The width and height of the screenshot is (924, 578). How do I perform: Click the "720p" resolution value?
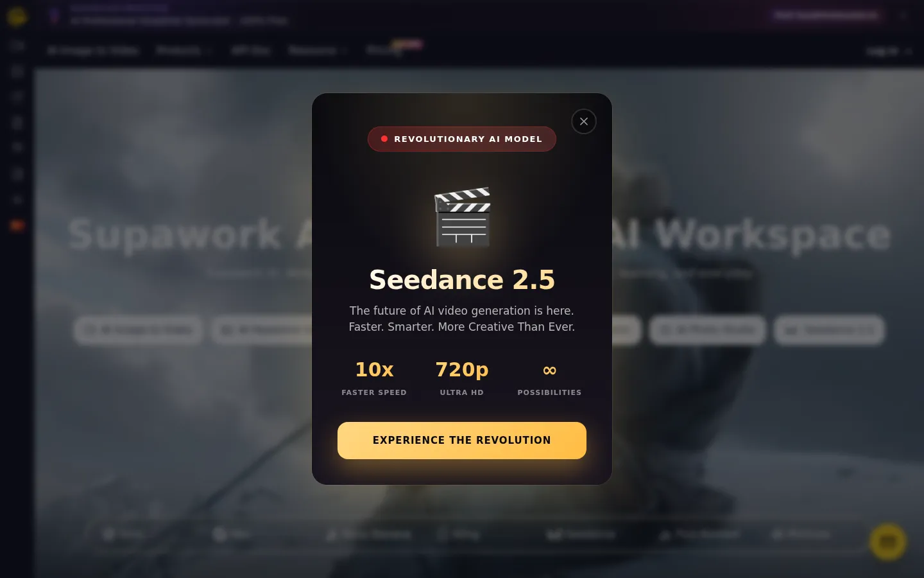462,369
